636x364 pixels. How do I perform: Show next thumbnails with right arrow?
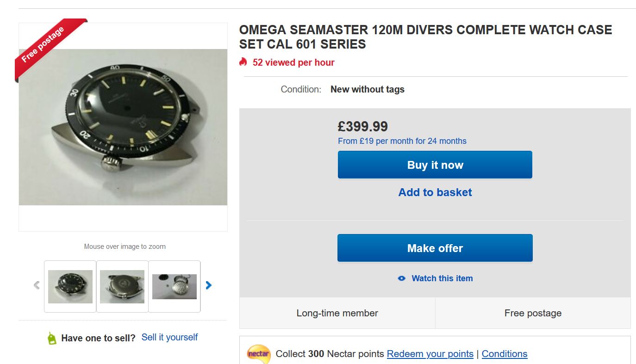point(208,285)
